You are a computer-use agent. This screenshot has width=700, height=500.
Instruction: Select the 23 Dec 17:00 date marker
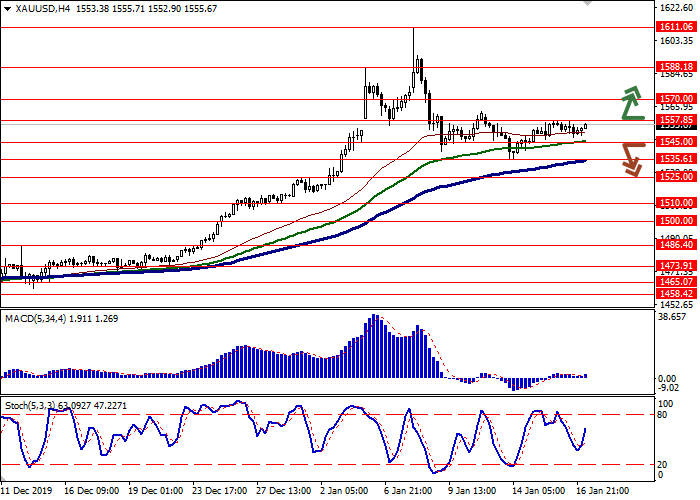[220, 491]
